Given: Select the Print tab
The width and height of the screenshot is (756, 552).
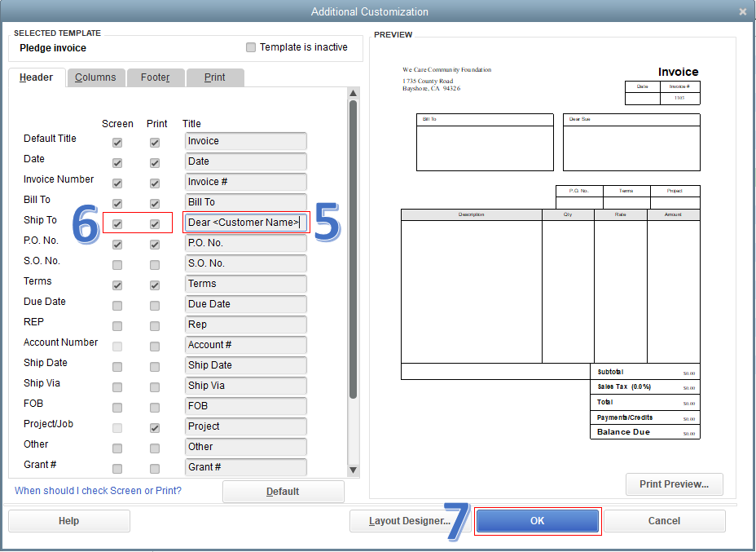Looking at the screenshot, I should [214, 77].
